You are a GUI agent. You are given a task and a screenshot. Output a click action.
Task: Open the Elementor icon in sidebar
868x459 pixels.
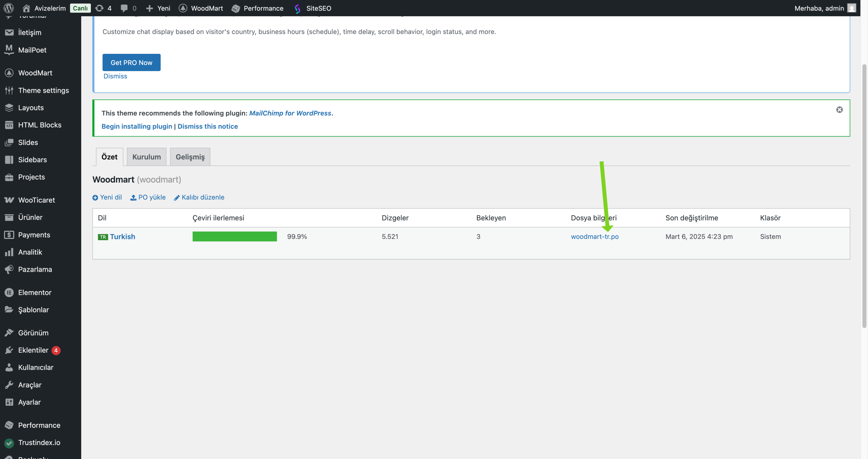click(9, 292)
